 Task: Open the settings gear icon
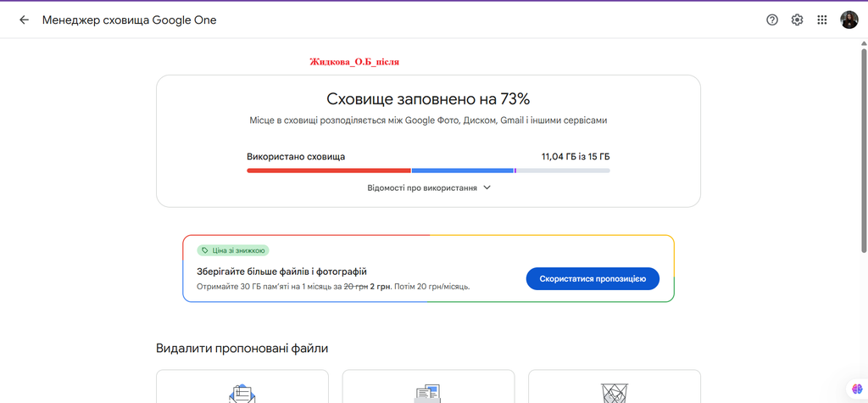[x=797, y=20]
